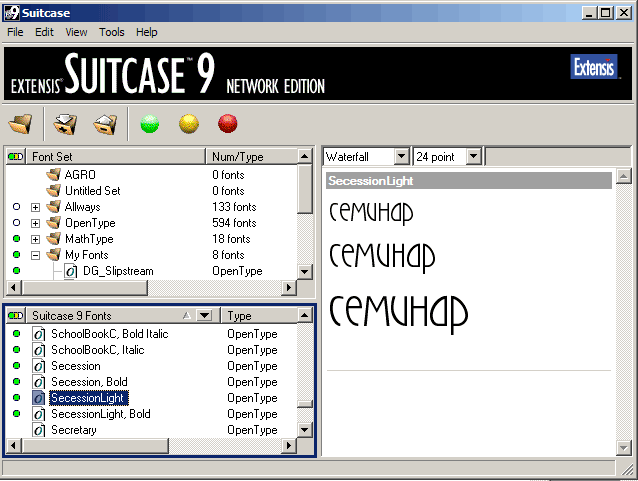Open the Tools menu
The height and width of the screenshot is (481, 638).
pyautogui.click(x=111, y=32)
